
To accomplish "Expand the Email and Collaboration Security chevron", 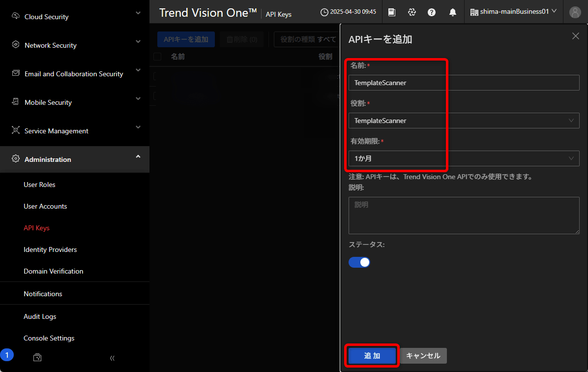I will click(138, 70).
